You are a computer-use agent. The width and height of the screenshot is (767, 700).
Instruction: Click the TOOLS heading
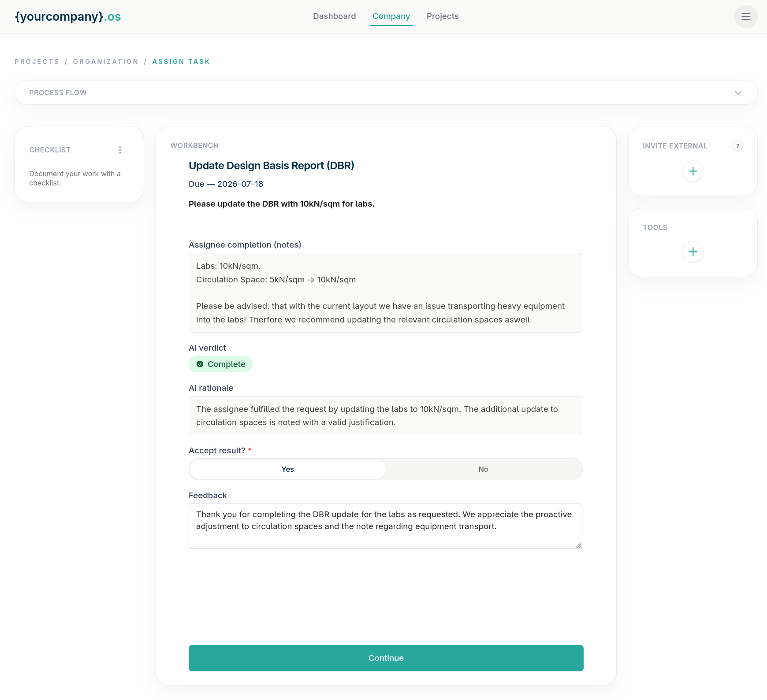655,228
